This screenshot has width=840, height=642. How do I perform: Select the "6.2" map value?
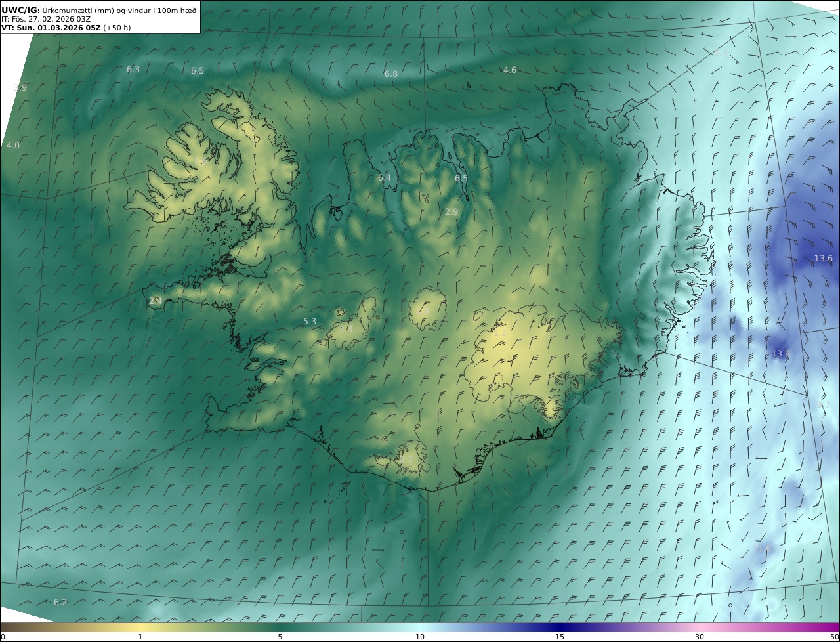tap(60, 603)
